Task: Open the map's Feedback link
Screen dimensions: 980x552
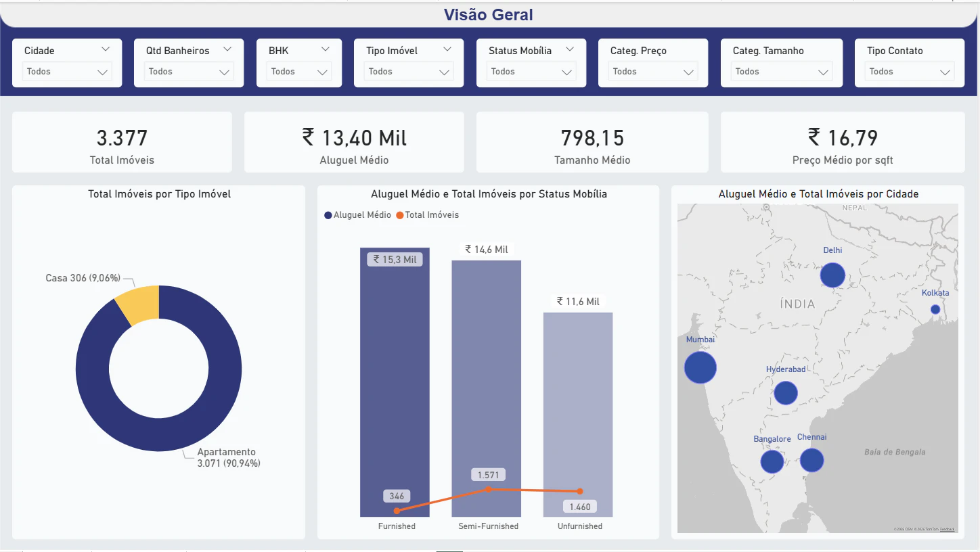Action: [947, 529]
